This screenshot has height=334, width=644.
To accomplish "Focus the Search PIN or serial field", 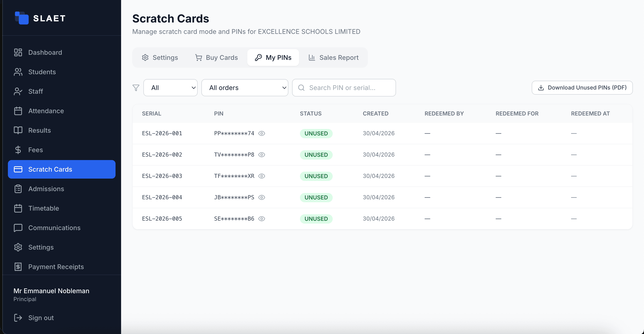I will pyautogui.click(x=344, y=88).
